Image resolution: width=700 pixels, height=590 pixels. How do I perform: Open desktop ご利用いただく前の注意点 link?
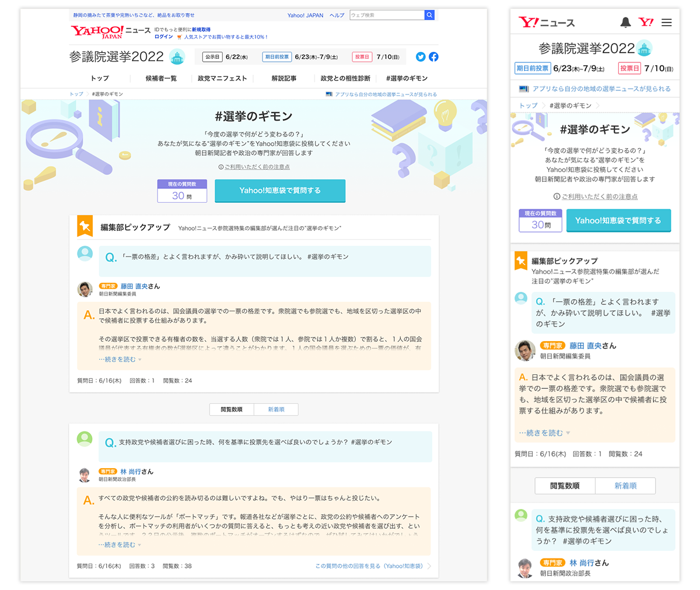[257, 167]
